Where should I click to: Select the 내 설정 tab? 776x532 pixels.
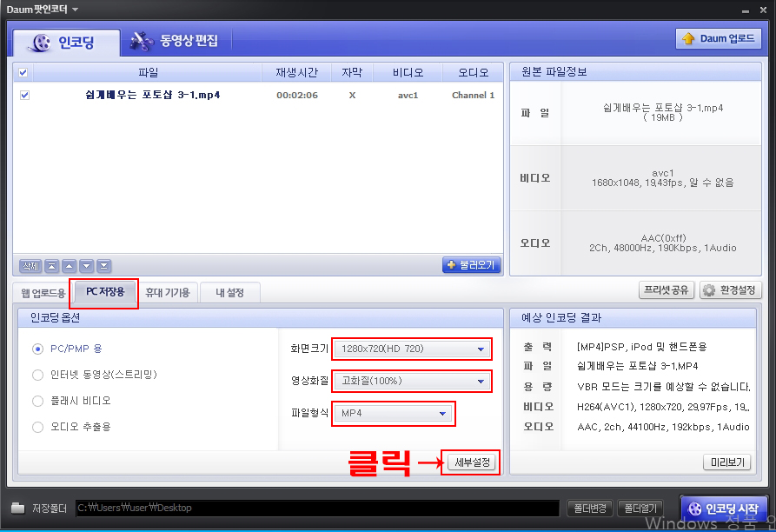(x=229, y=293)
